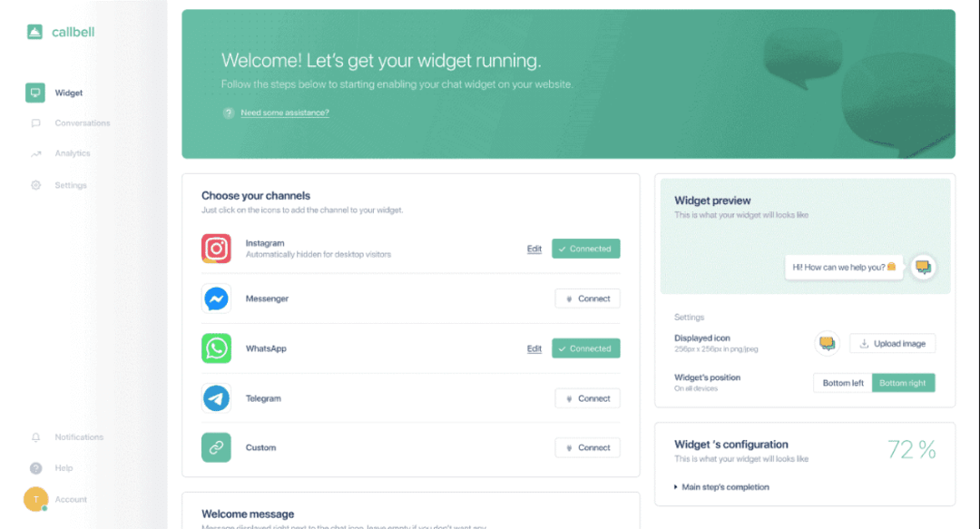Open the Custom channel link icon
Image resolution: width=980 pixels, height=529 pixels.
(216, 447)
